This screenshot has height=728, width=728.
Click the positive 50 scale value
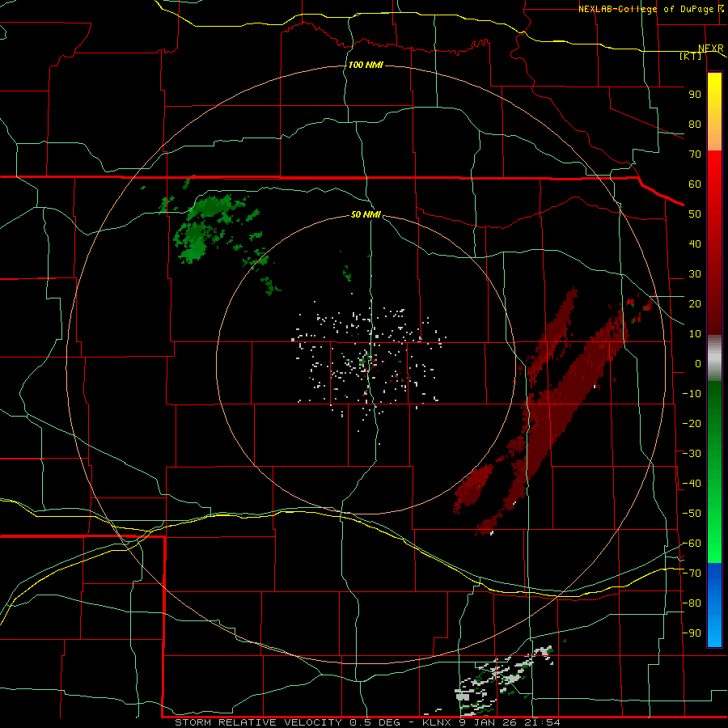695,214
